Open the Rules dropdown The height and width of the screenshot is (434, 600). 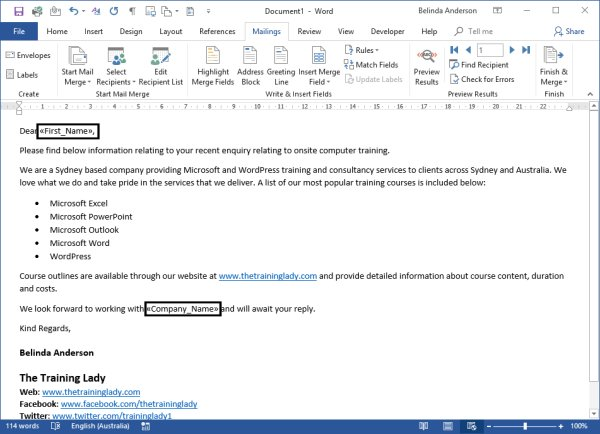pyautogui.click(x=362, y=50)
